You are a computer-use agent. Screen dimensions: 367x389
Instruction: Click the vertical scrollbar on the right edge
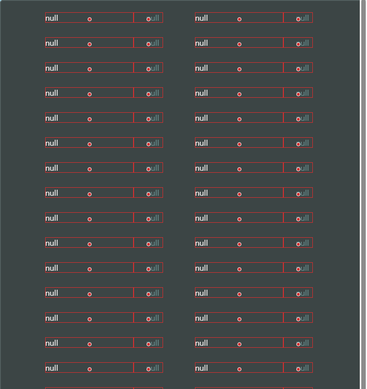tap(363, 194)
